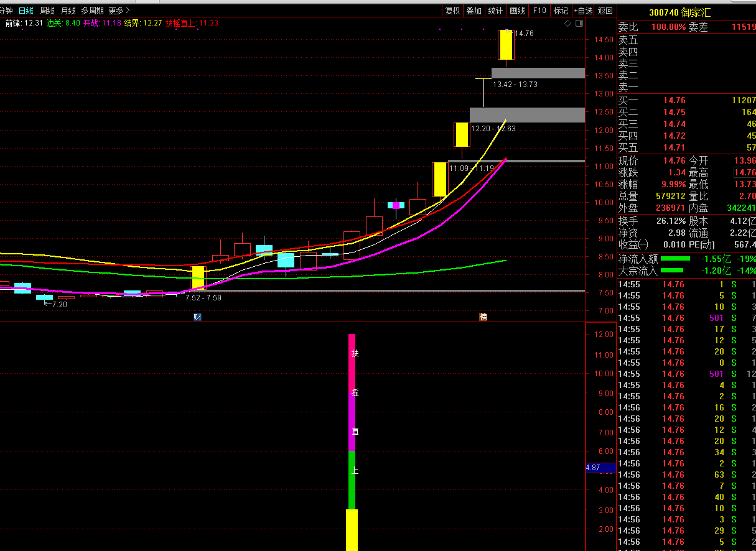Click the 12.20 - 12.63 gray gap zone
Viewport: 756px width, 551px height.
[527, 114]
